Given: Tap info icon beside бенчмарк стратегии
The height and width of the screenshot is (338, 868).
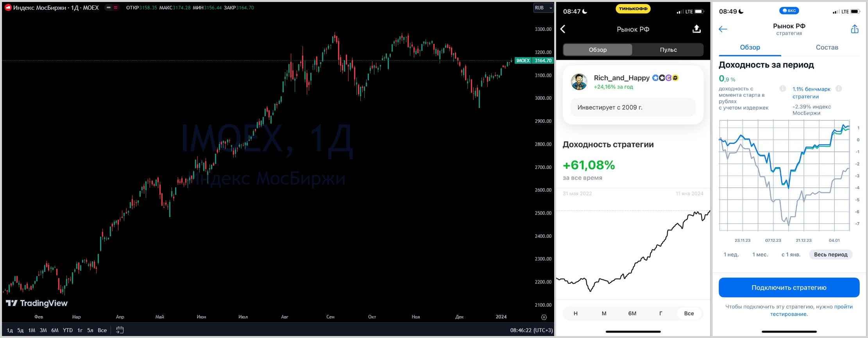Looking at the screenshot, I should pos(838,88).
